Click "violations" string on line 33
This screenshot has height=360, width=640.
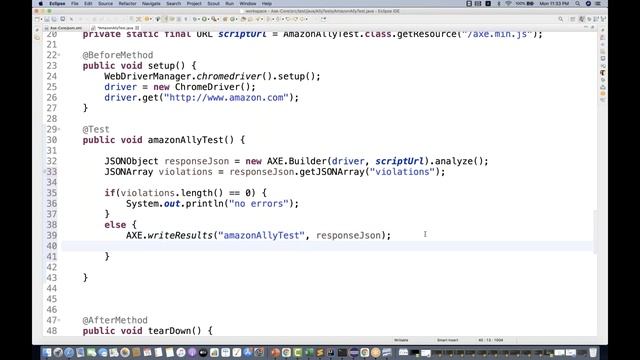402,172
